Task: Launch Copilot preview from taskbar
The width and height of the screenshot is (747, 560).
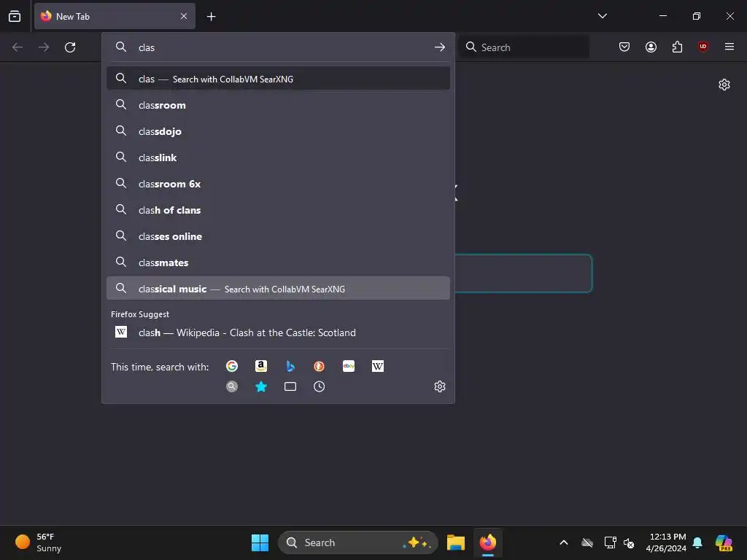Action: click(x=724, y=542)
